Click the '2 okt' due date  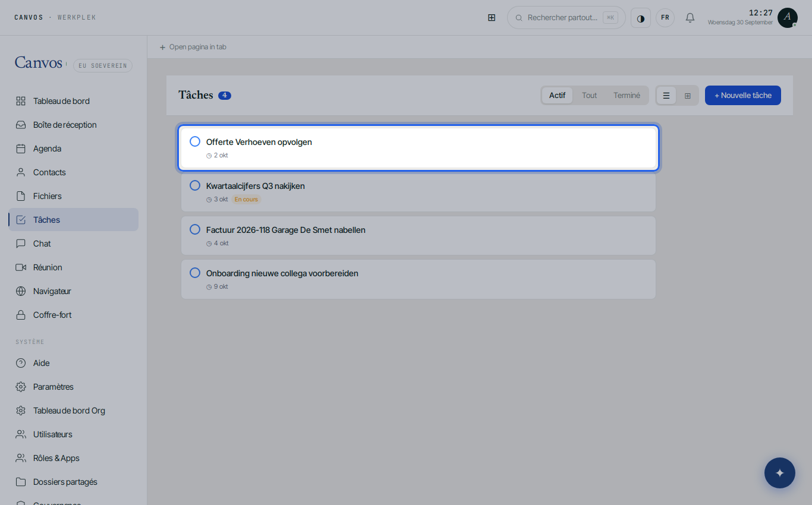[x=217, y=156]
